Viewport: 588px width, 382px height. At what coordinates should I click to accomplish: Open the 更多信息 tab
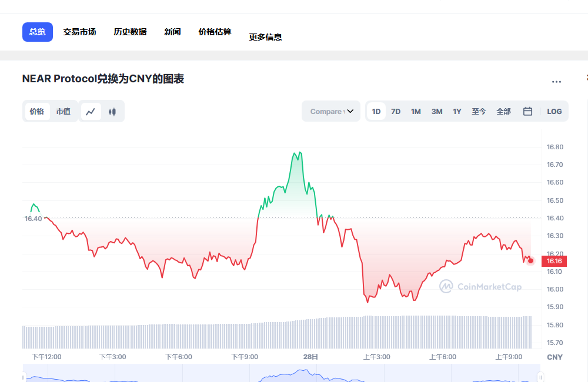point(266,37)
